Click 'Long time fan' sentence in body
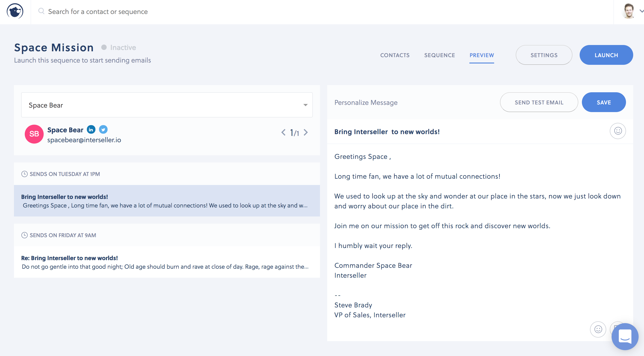Image resolution: width=644 pixels, height=356 pixels. 417,176
